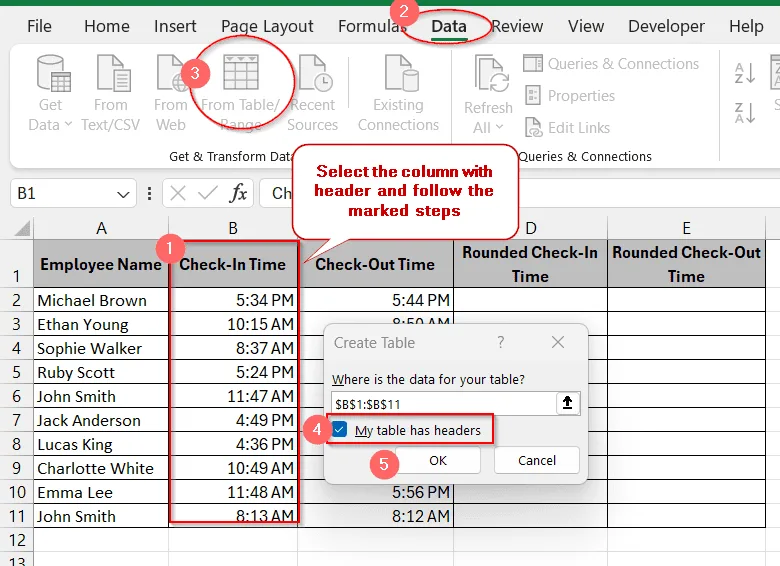Select row 5 header
780x566 pixels.
pyautogui.click(x=16, y=372)
